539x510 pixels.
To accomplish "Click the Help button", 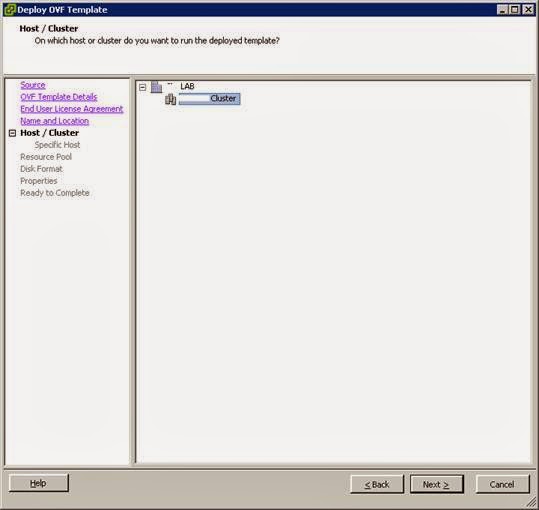I will pyautogui.click(x=38, y=483).
